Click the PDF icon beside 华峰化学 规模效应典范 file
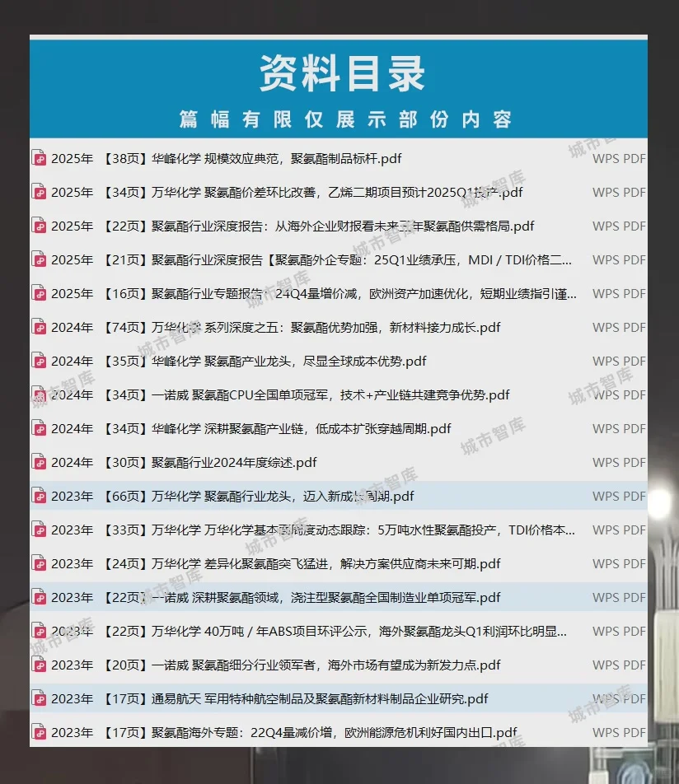This screenshot has width=679, height=784. [x=39, y=158]
